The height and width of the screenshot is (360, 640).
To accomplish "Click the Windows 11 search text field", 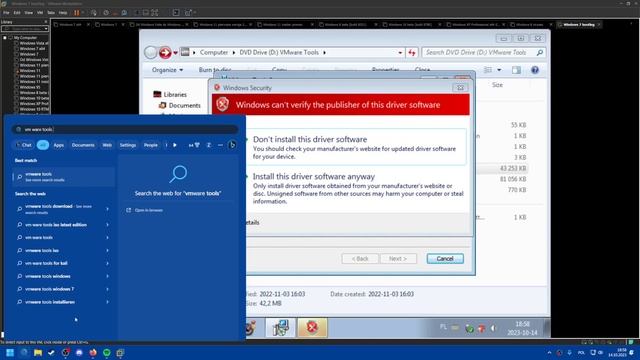I will pos(125,129).
